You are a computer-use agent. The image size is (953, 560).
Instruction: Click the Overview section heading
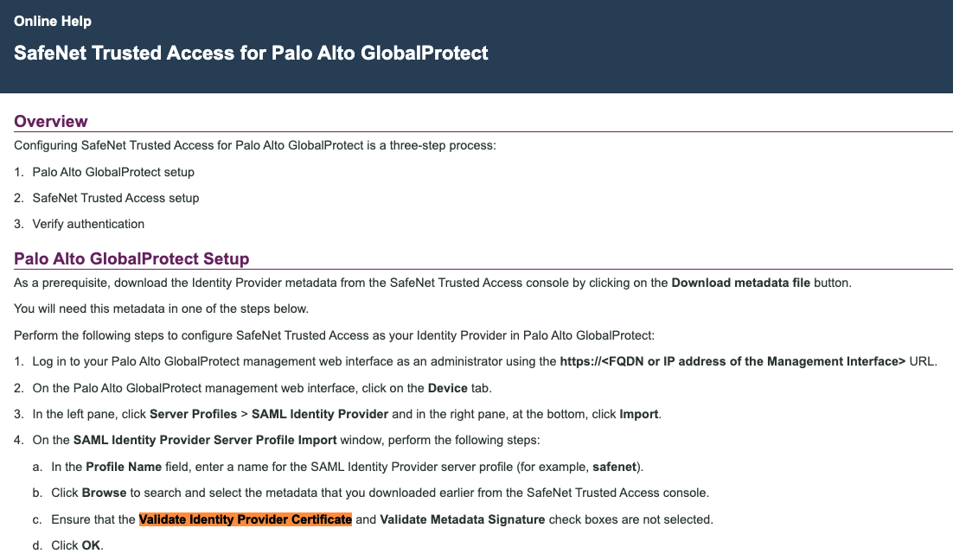51,121
